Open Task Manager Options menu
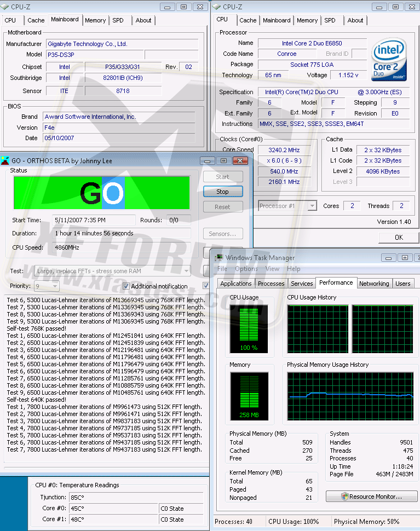 (246, 269)
